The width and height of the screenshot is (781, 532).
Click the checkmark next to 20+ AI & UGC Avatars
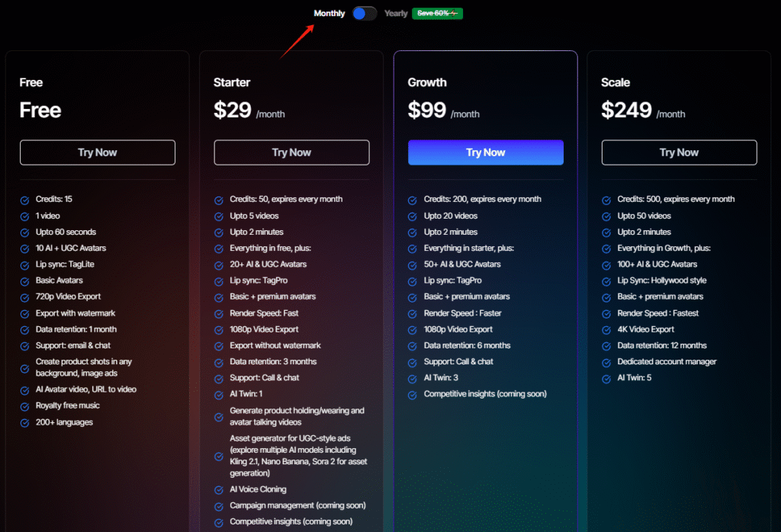(x=217, y=264)
